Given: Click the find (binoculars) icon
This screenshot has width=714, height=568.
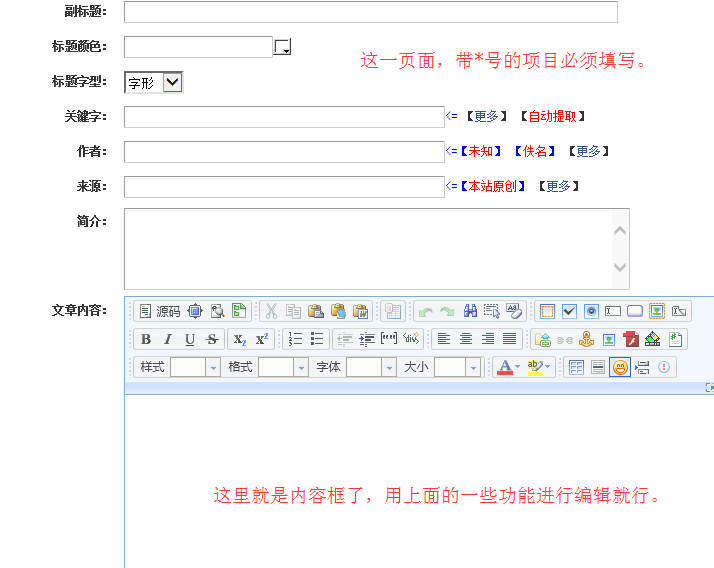Looking at the screenshot, I should pyautogui.click(x=470, y=311).
